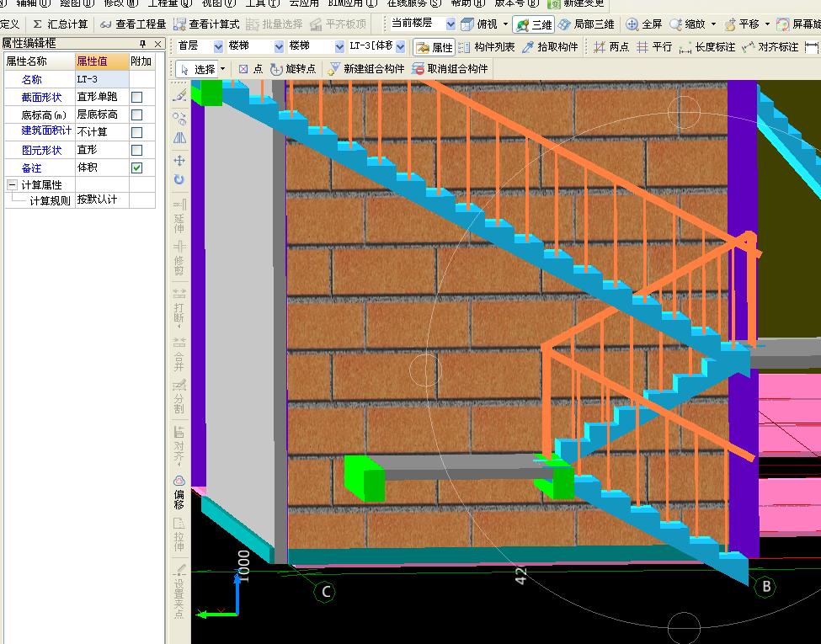Click the Rotate tool in vertical toolbar

(179, 179)
